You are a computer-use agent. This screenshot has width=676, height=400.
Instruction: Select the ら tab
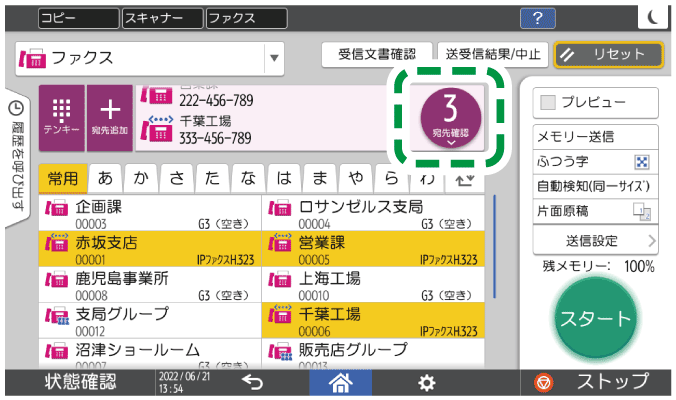pos(391,178)
